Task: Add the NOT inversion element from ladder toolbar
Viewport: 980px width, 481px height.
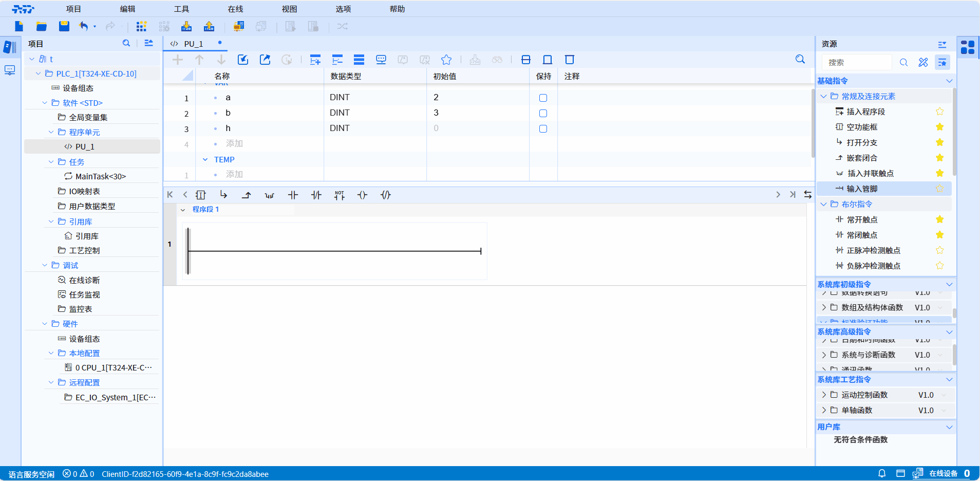Action: [x=339, y=195]
